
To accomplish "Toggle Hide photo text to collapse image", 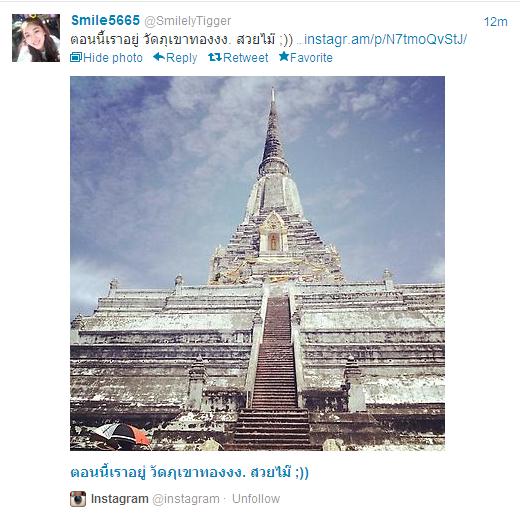I will 113,58.
